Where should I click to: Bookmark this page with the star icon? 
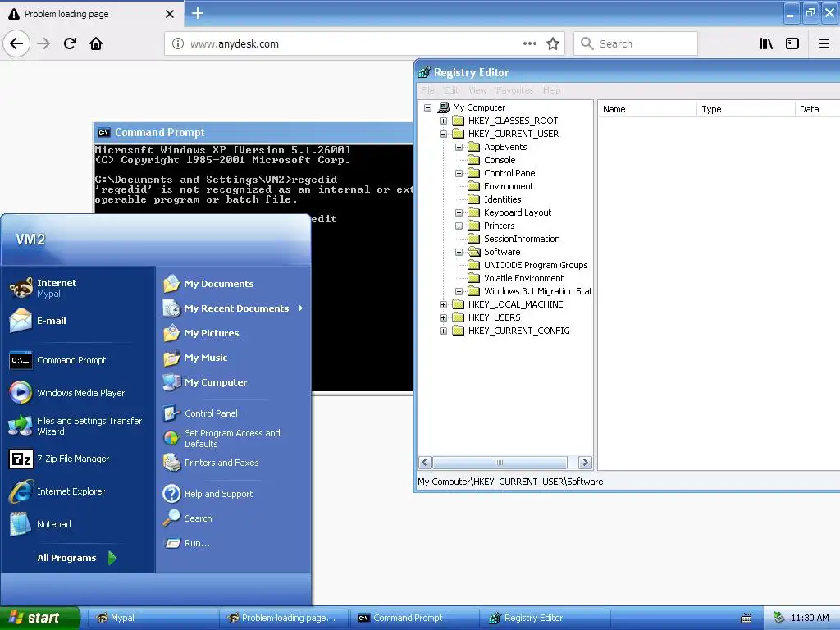[553, 43]
